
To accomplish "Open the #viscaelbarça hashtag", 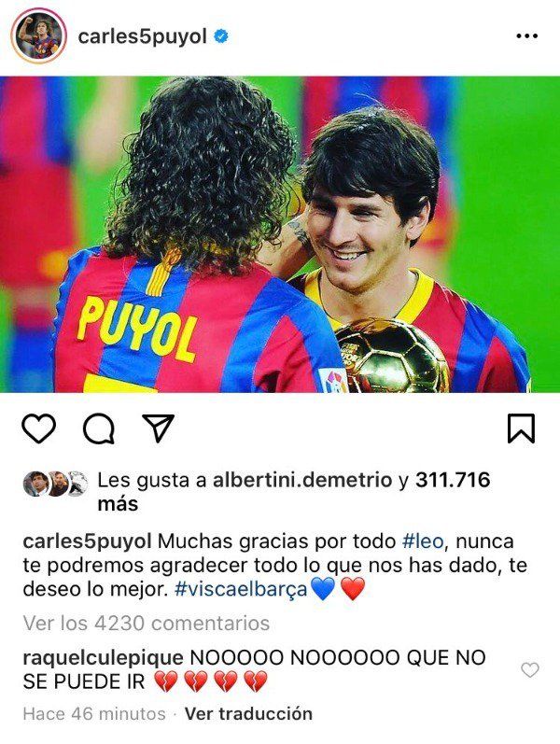I will 241,589.
